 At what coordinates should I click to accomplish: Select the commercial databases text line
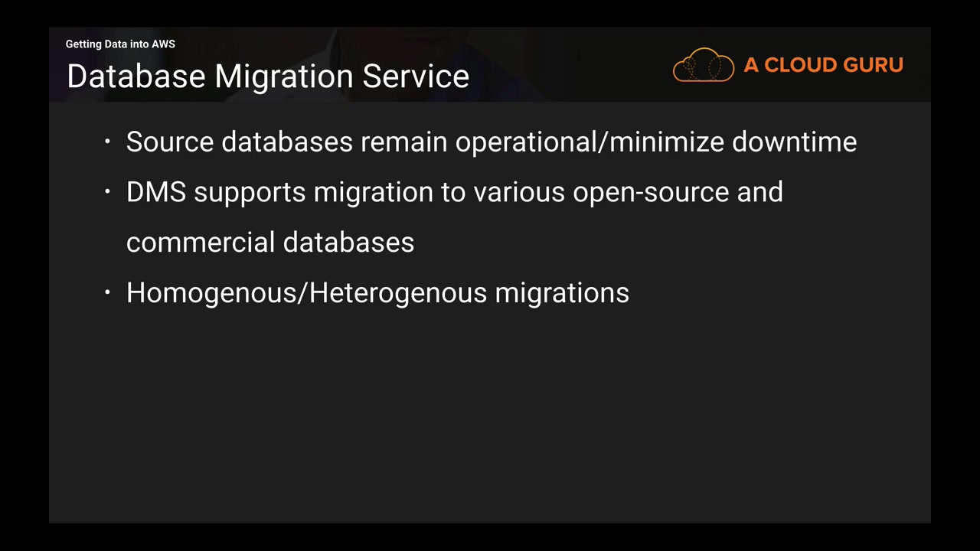pyautogui.click(x=270, y=243)
